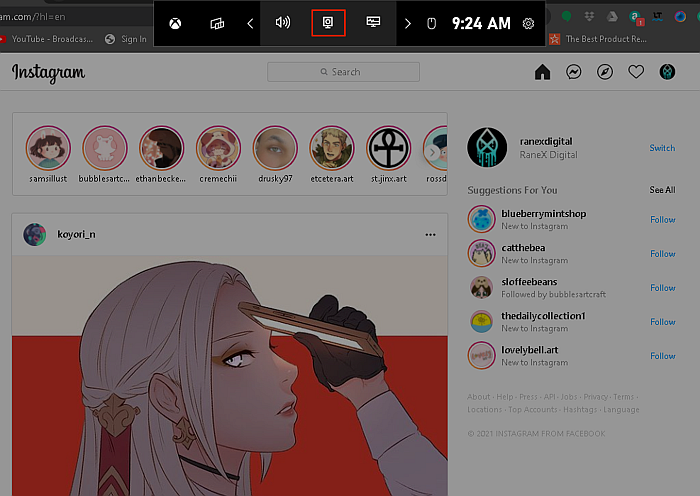This screenshot has width=700, height=496.
Task: Open the Xbox menu in Game Bar
Action: (x=175, y=23)
